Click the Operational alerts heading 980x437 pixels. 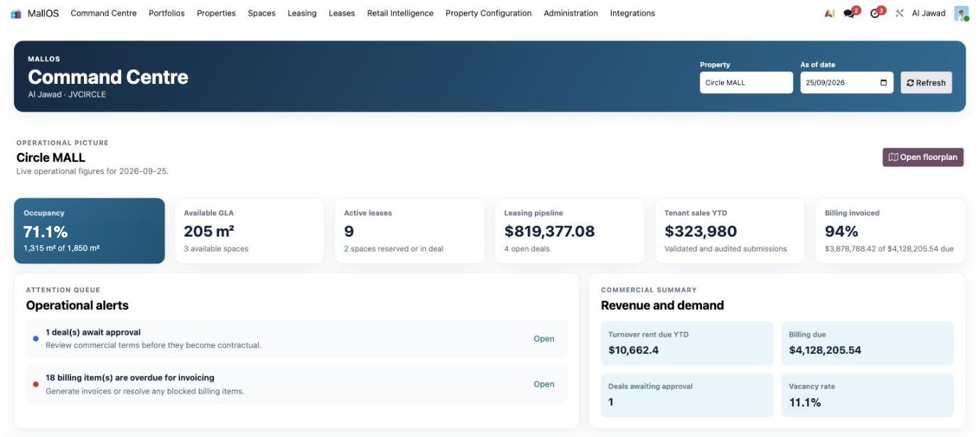pyautogui.click(x=78, y=306)
